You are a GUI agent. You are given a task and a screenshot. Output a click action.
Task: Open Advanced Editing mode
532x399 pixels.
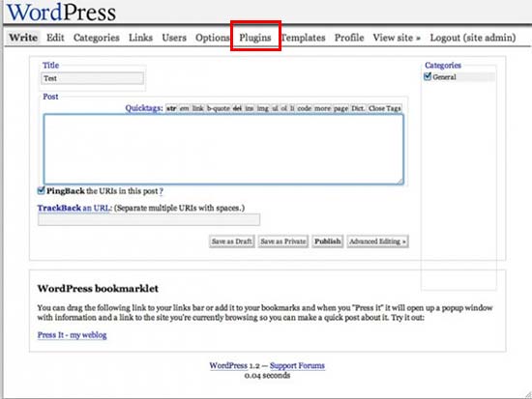[x=377, y=242]
